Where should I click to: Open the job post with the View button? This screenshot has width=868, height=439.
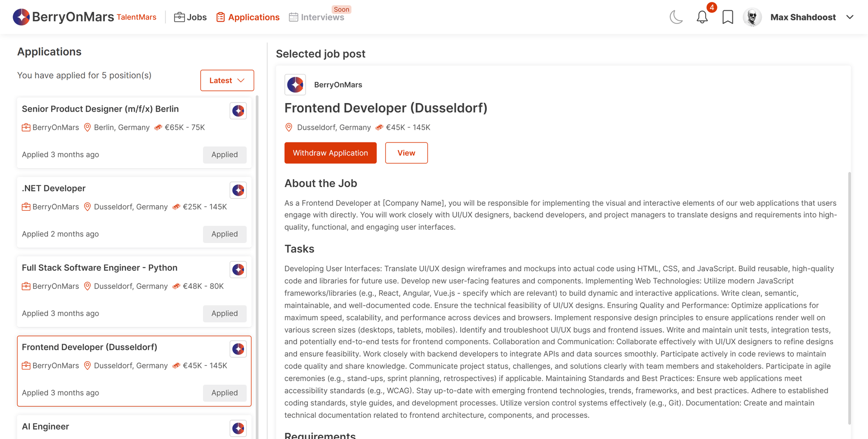(x=406, y=153)
